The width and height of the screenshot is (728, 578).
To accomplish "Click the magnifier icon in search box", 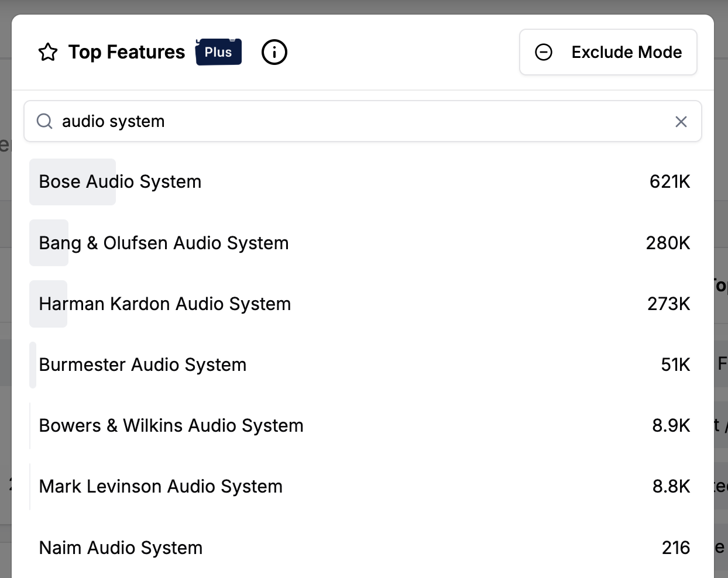I will [x=44, y=121].
